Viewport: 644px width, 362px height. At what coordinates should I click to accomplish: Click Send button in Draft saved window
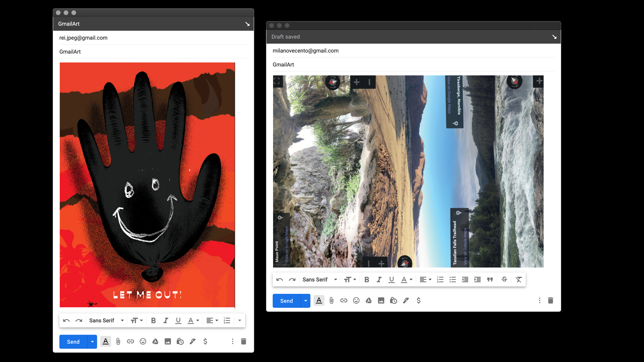click(x=286, y=300)
